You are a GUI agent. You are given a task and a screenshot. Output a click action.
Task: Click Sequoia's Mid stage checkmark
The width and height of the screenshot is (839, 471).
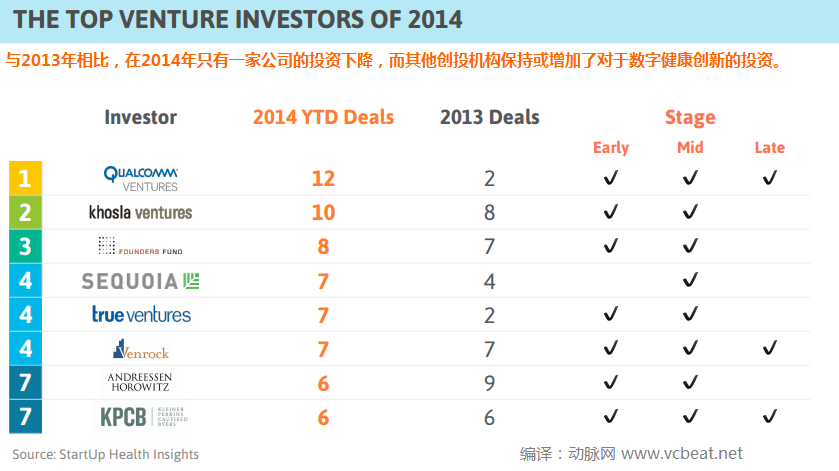[690, 281]
